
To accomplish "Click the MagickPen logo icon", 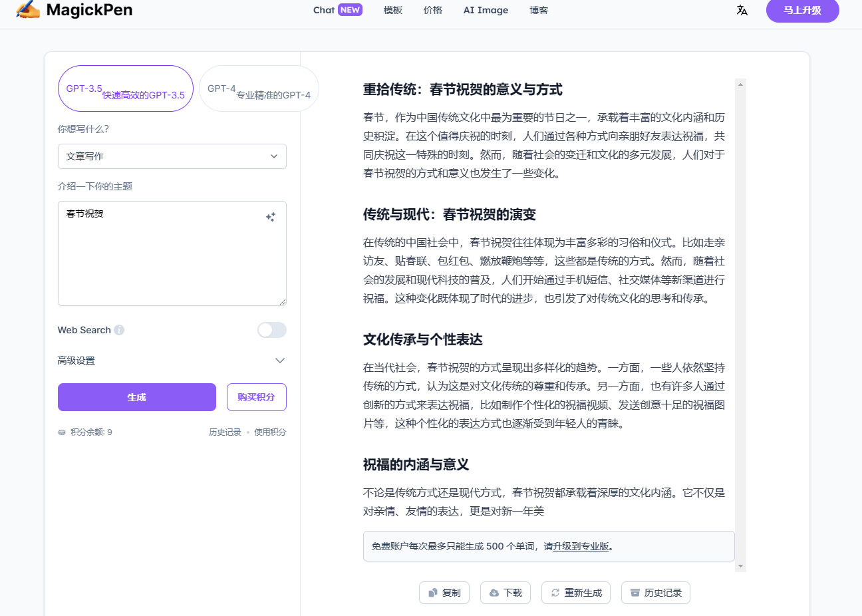I will pyautogui.click(x=28, y=9).
